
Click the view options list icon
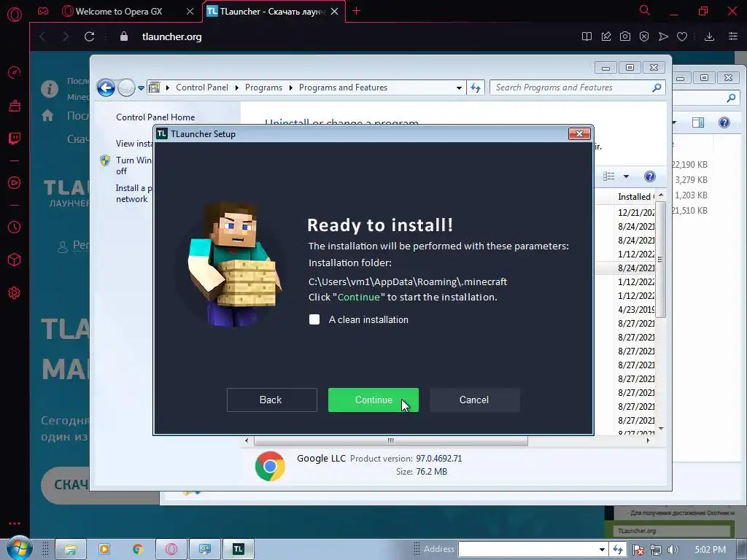(609, 176)
